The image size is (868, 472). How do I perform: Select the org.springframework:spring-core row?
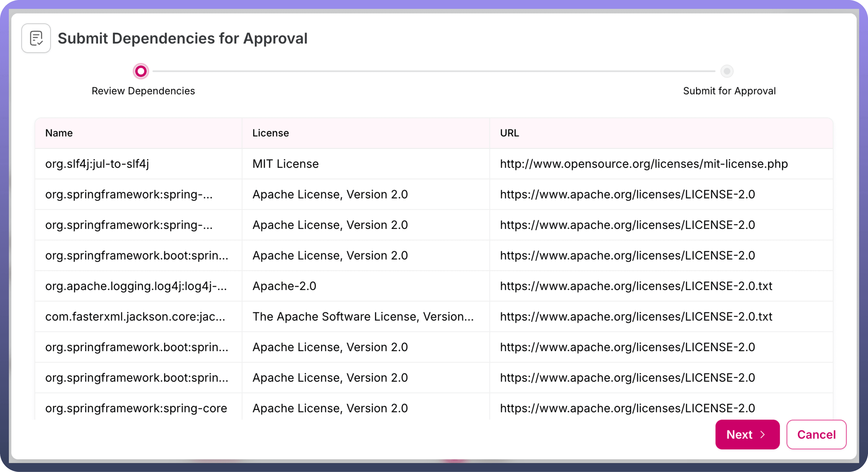[136, 408]
